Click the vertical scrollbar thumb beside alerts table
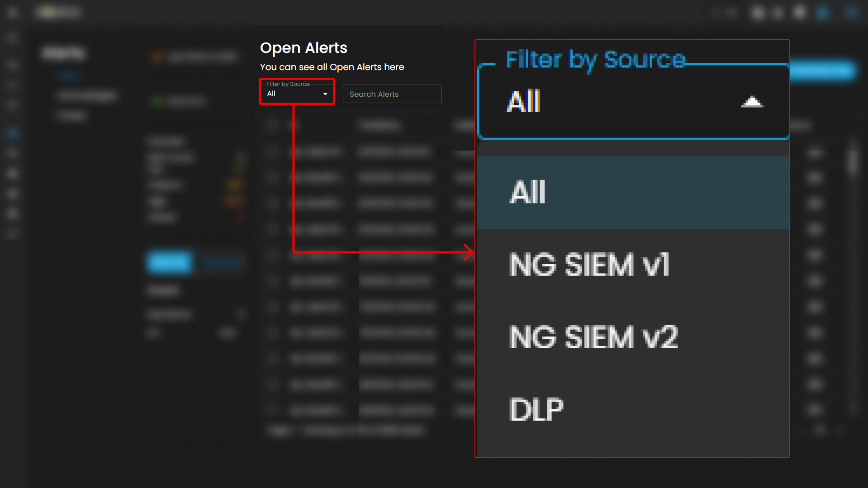Screen dimensions: 868x488 tap(853, 161)
